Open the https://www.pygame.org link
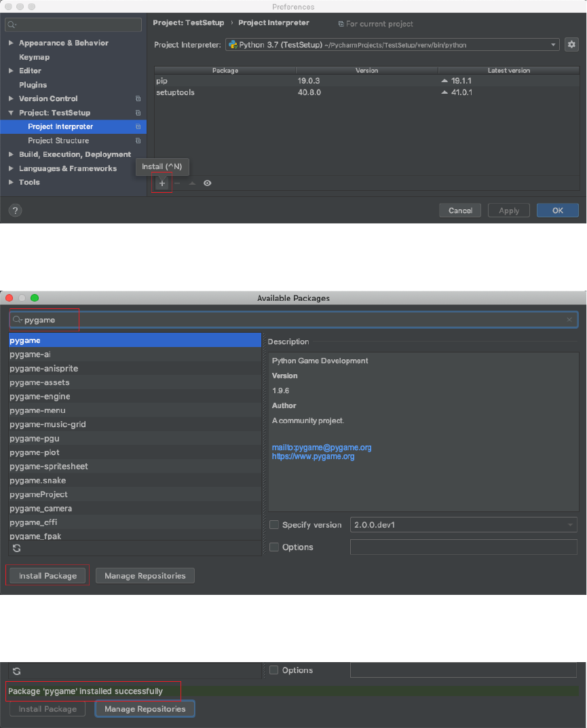Screen dimensions: 587x728 click(313, 457)
